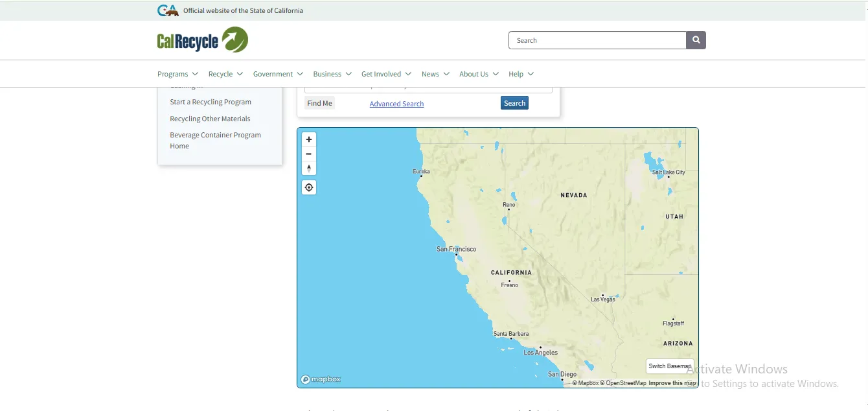Expand the About Us menu

click(x=479, y=74)
